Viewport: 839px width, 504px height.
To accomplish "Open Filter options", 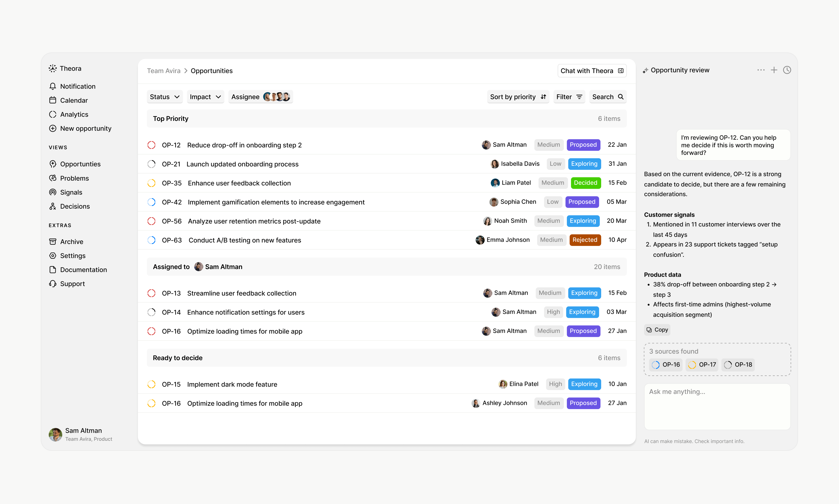I will 569,97.
